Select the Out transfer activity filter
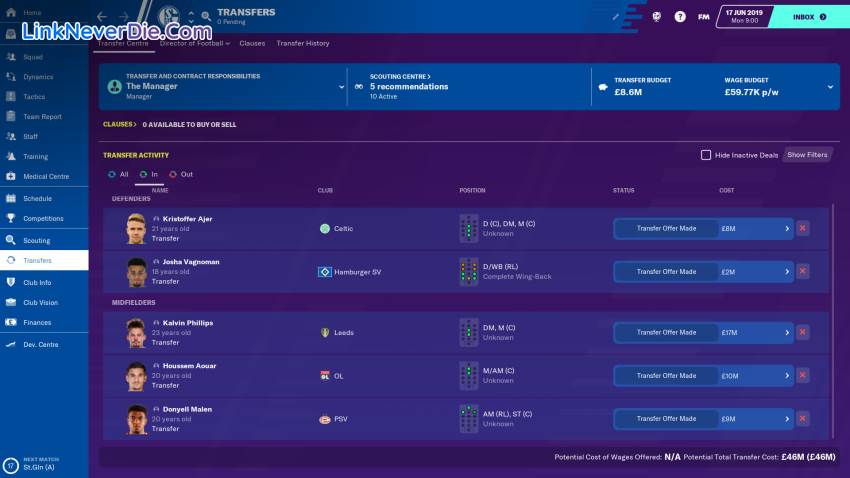850x478 pixels. (181, 175)
